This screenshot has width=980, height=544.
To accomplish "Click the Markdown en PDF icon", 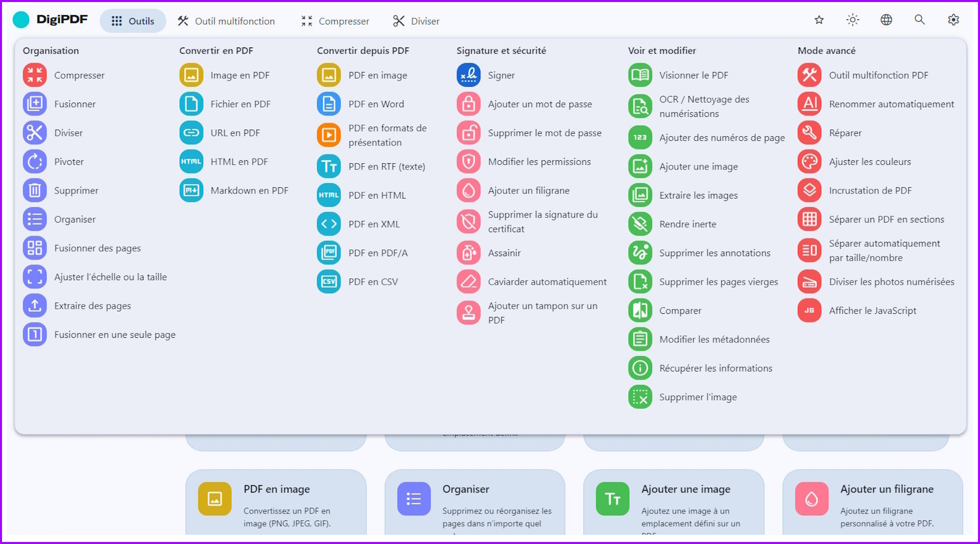I will [191, 191].
